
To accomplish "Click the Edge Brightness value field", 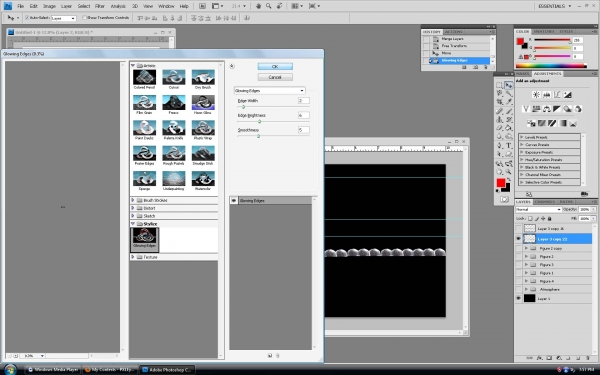I will (x=303, y=115).
